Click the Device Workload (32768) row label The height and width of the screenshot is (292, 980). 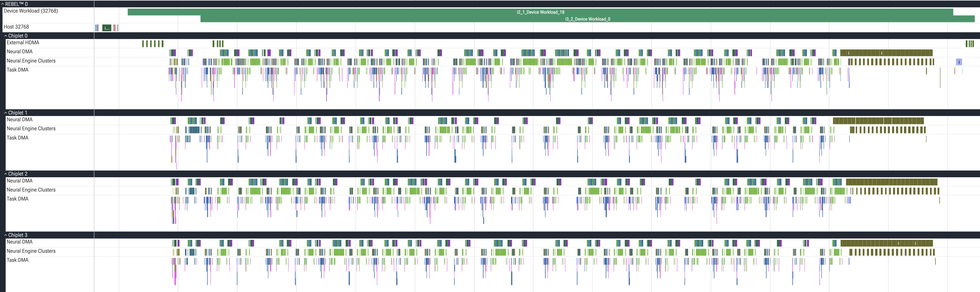coord(31,11)
